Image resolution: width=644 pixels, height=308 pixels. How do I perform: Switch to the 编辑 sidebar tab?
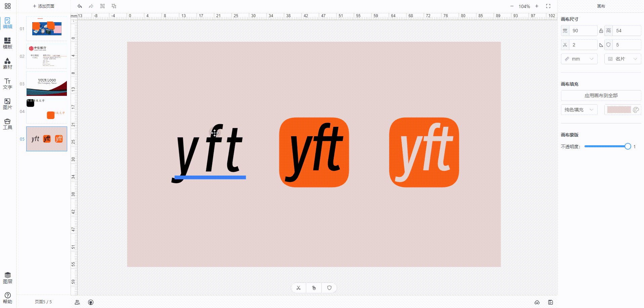pyautogui.click(x=8, y=23)
